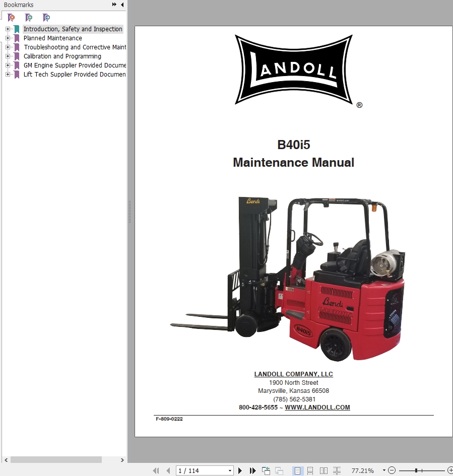Click the B40i5 title text
453x476 pixels.
(x=294, y=145)
